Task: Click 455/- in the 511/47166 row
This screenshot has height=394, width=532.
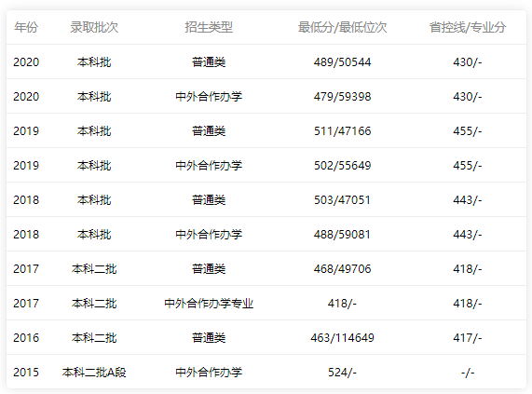Action: click(468, 131)
